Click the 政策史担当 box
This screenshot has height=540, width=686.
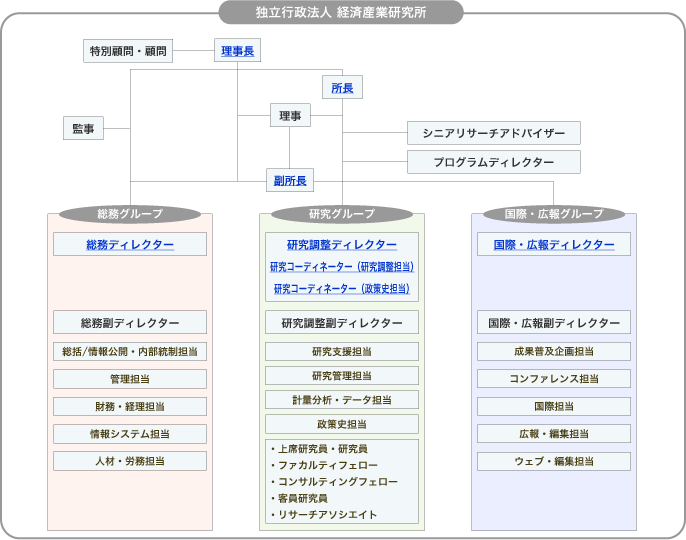point(342,424)
